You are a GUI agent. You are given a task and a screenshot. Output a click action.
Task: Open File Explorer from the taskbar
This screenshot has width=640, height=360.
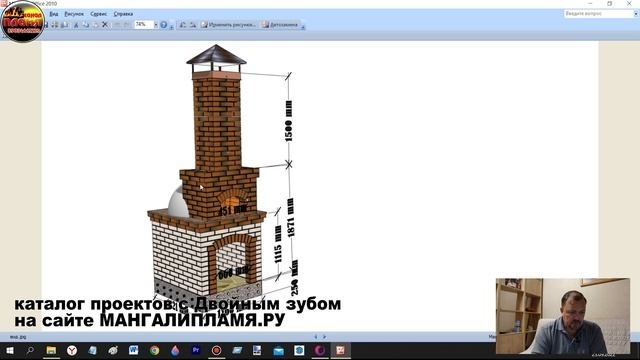(x=51, y=351)
